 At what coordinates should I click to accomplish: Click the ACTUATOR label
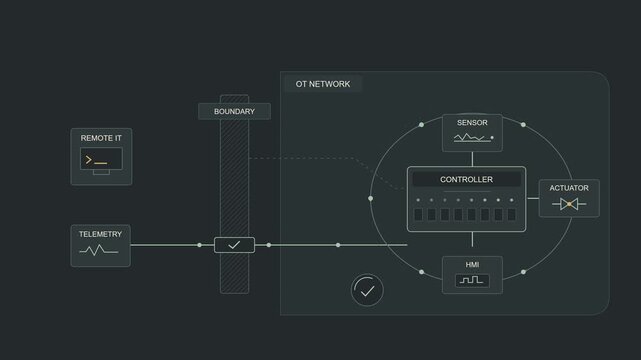pos(569,188)
